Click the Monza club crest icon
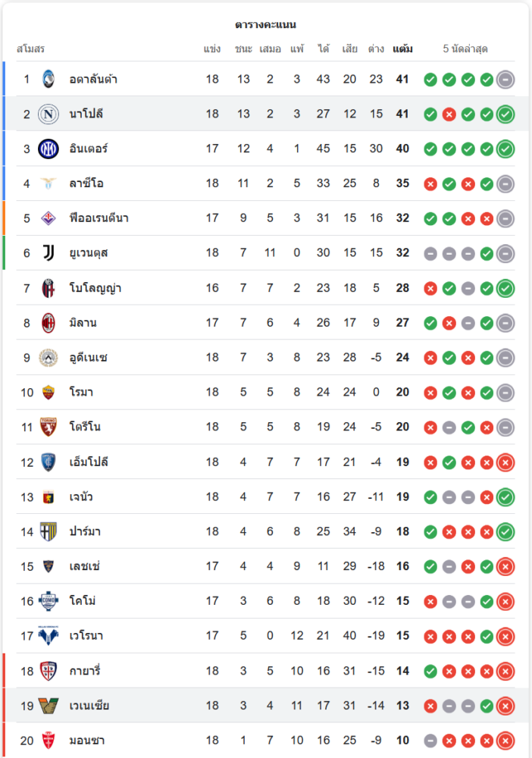Image resolution: width=532 pixels, height=758 pixels. [x=49, y=741]
